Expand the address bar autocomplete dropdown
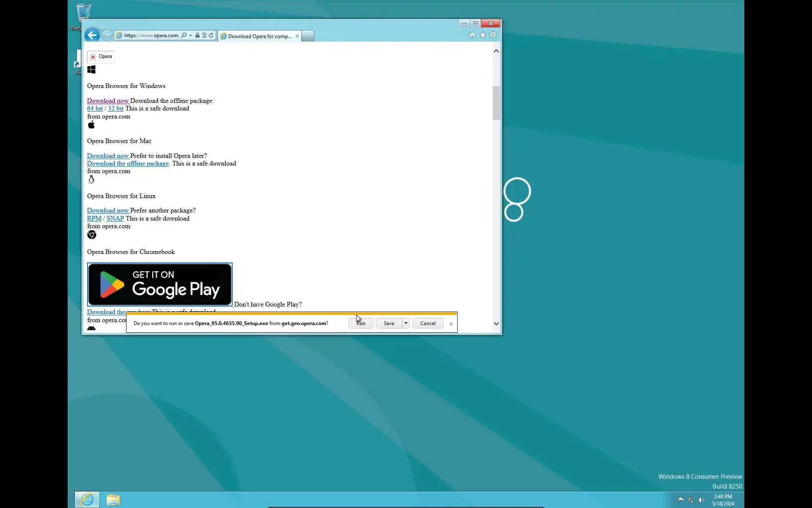The height and width of the screenshot is (508, 812). (x=191, y=36)
